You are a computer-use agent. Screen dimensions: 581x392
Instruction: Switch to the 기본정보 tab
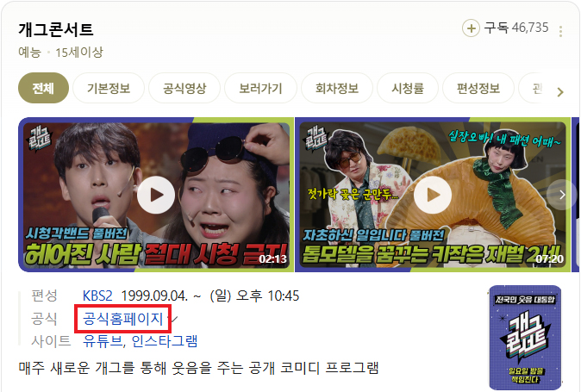click(109, 88)
